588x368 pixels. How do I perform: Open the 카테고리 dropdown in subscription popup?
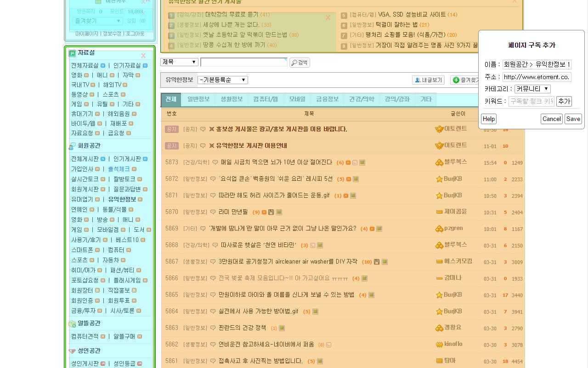532,89
